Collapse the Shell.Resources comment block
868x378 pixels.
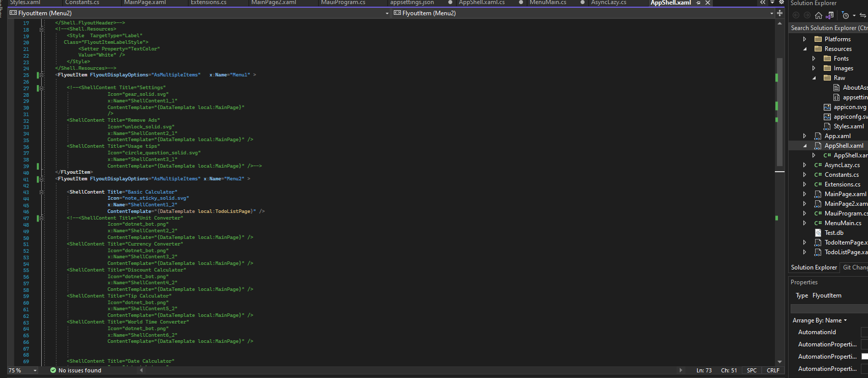42,29
